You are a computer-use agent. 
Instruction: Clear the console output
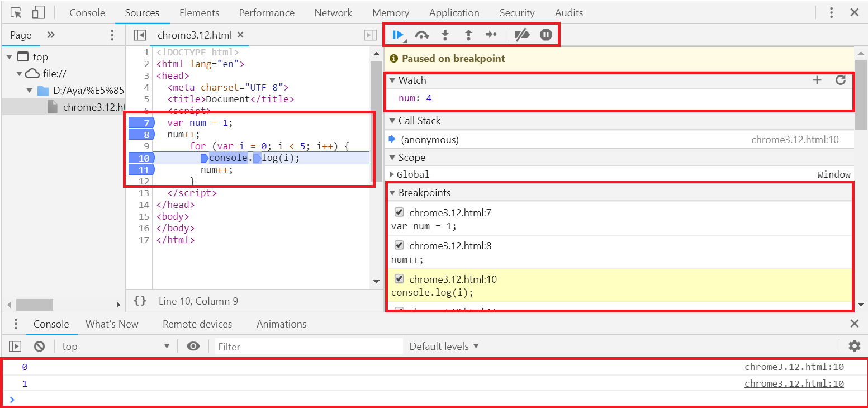(x=39, y=347)
